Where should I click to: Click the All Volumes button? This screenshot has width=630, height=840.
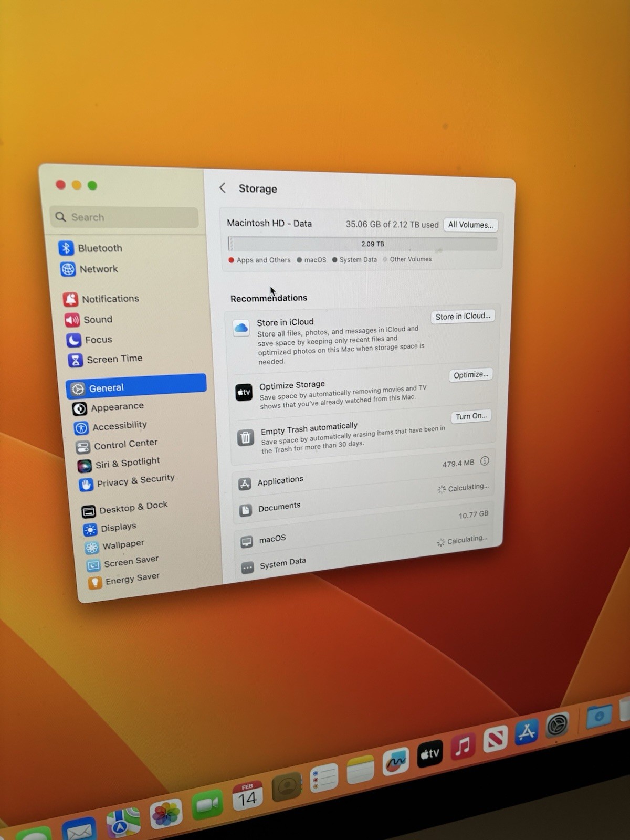[x=471, y=225]
